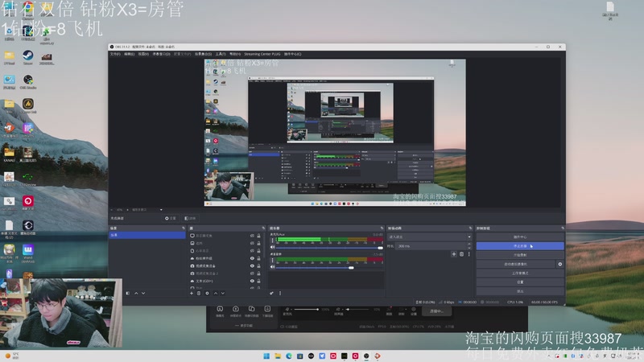The image size is (644, 362).
Task: Enable 工作室模式 in controls dock
Action: 520,274
